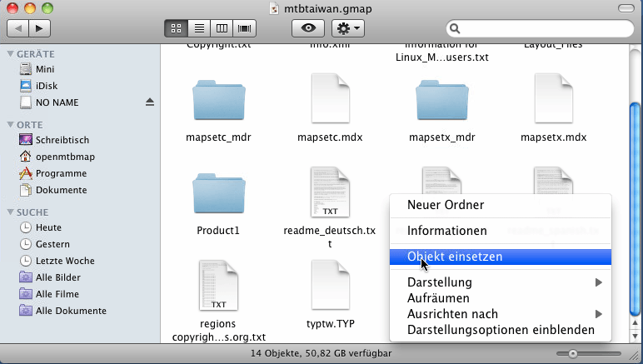The image size is (643, 364).
Task: Switch to column view
Action: pos(222,28)
